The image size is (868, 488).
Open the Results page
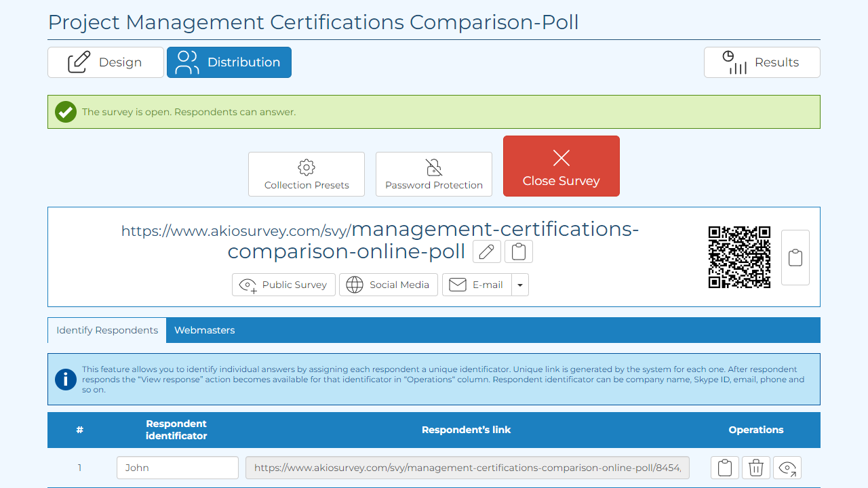coord(762,62)
